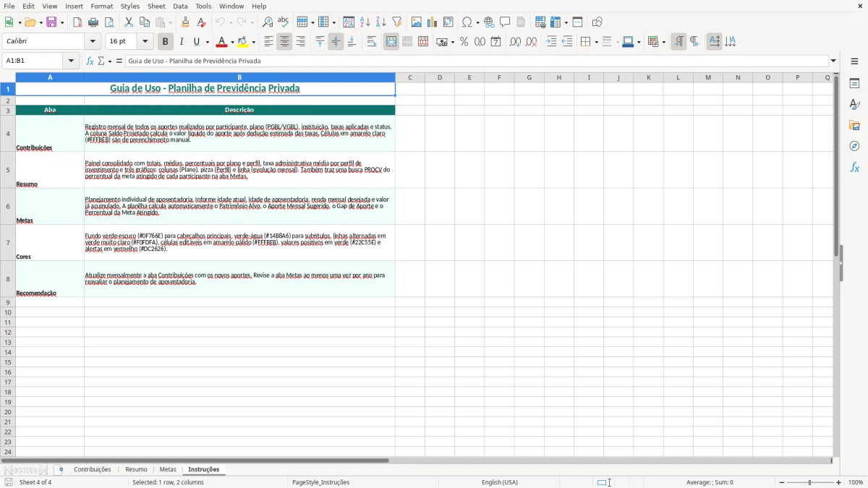Click the Copy icon

(145, 22)
